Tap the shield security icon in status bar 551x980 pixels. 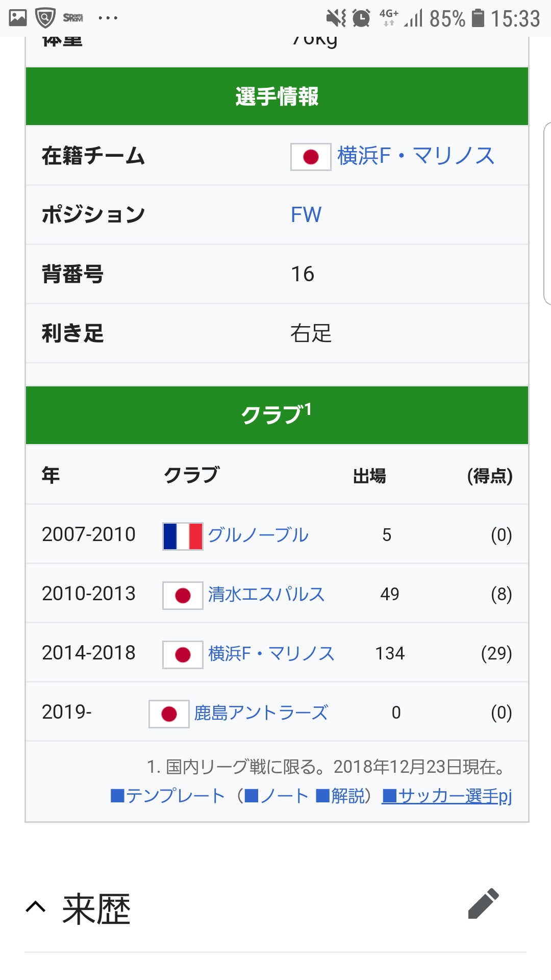pyautogui.click(x=45, y=18)
